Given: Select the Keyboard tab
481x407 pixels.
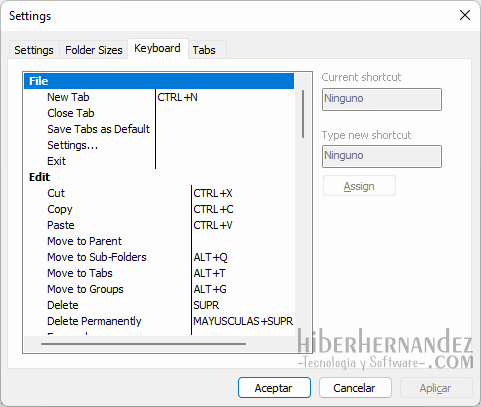Looking at the screenshot, I should pos(158,49).
